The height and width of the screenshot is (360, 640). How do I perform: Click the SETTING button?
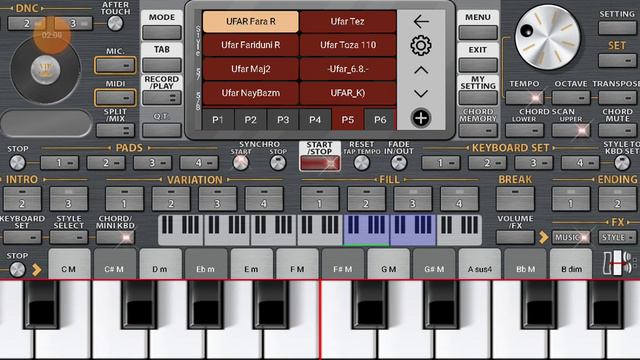(x=617, y=28)
